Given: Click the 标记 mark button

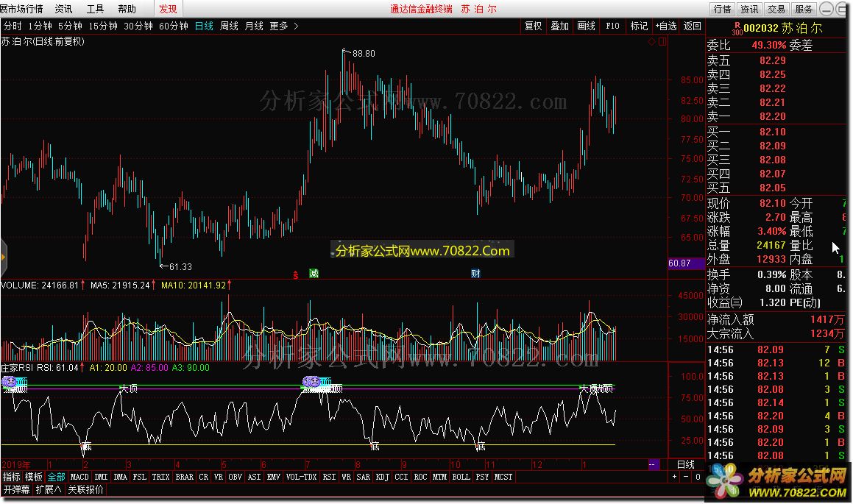Looking at the screenshot, I should point(639,26).
